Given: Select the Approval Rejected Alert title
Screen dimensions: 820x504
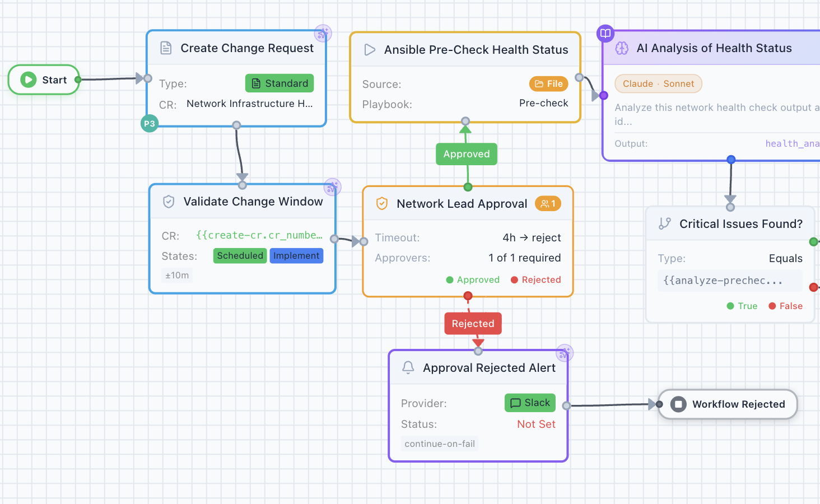Looking at the screenshot, I should pos(489,368).
